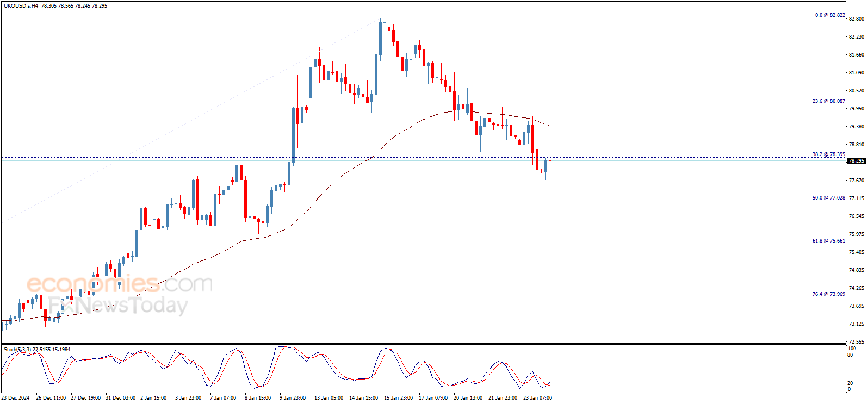Select the 23.6 @ 80.087 Fibonacci label

(829, 101)
